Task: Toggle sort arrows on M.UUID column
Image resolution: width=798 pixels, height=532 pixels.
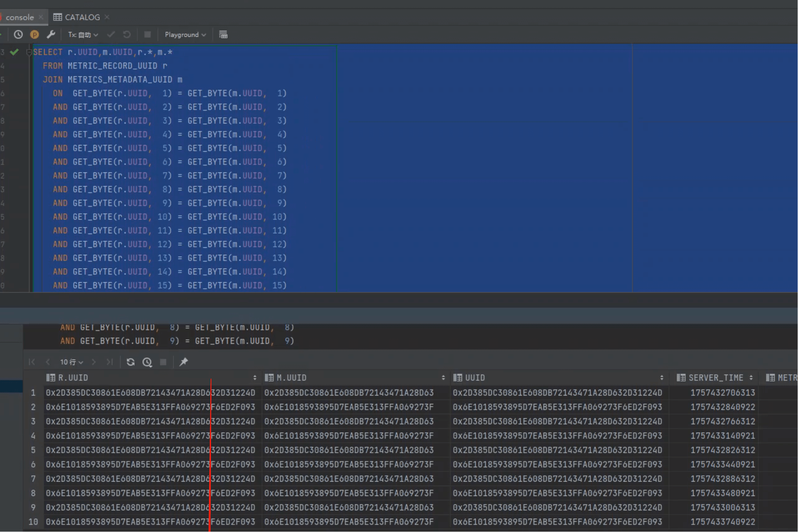Action: tap(443, 378)
